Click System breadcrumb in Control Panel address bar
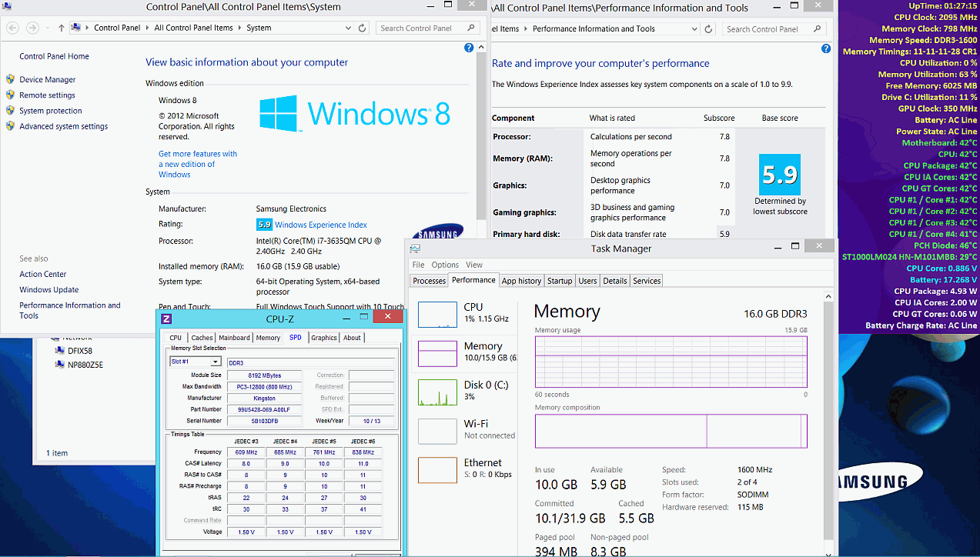The height and width of the screenshot is (557, 980). pyautogui.click(x=259, y=28)
